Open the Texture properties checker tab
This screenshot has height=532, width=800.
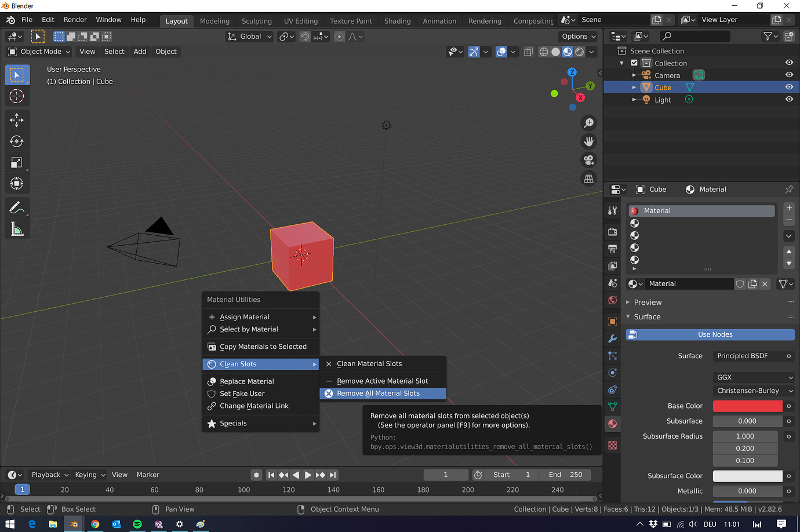(x=612, y=445)
